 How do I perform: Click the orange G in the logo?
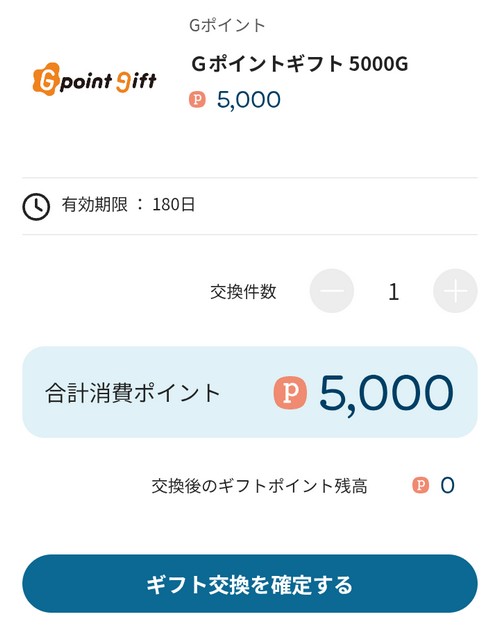click(x=46, y=79)
